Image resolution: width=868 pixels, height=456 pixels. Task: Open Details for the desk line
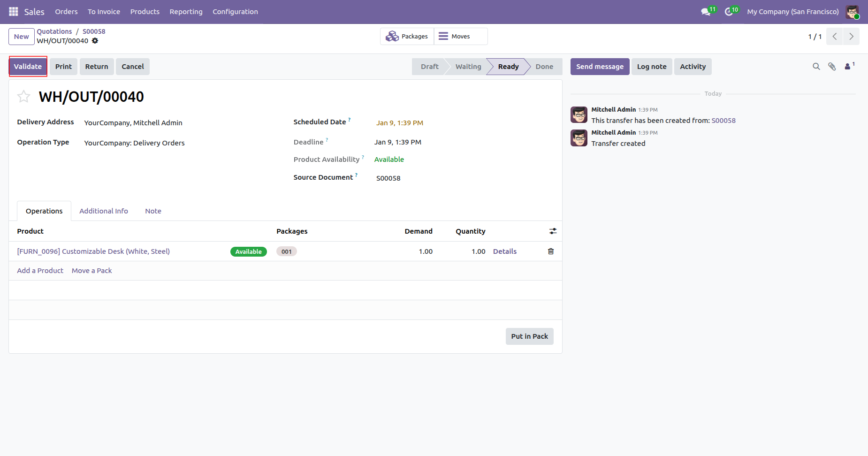[505, 251]
